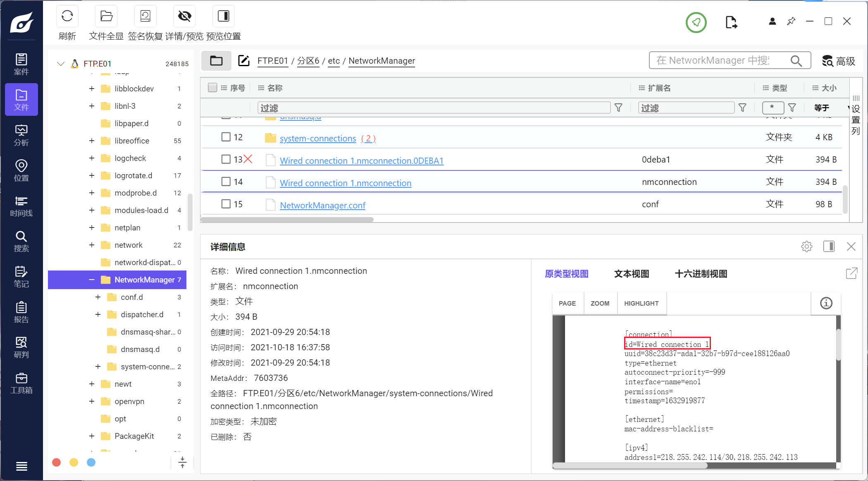Close the 详细信息 panel
Screen dimensions: 868x481
pos(851,246)
